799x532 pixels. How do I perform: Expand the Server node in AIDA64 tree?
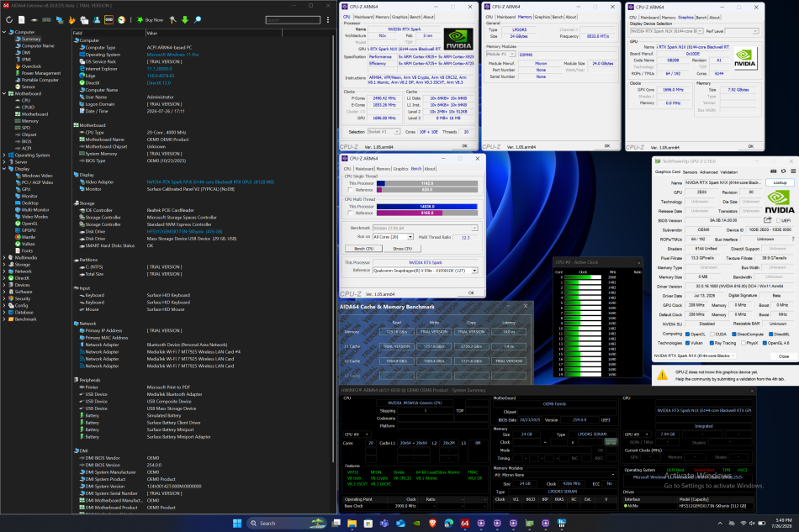click(4, 162)
